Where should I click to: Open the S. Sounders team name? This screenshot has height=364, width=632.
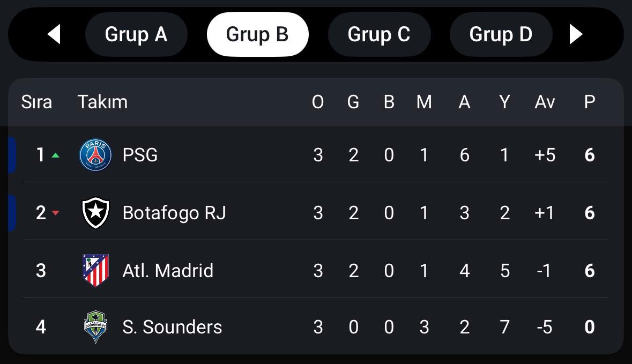tap(172, 327)
